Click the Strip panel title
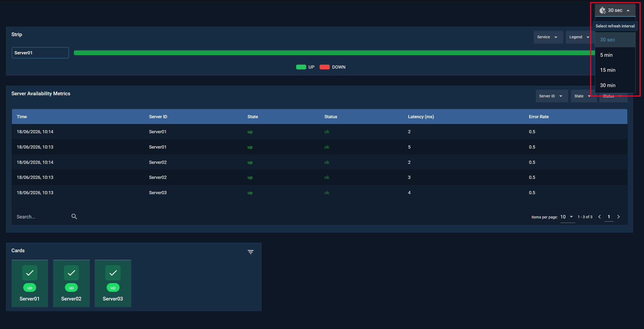This screenshot has height=329, width=644. tap(17, 35)
